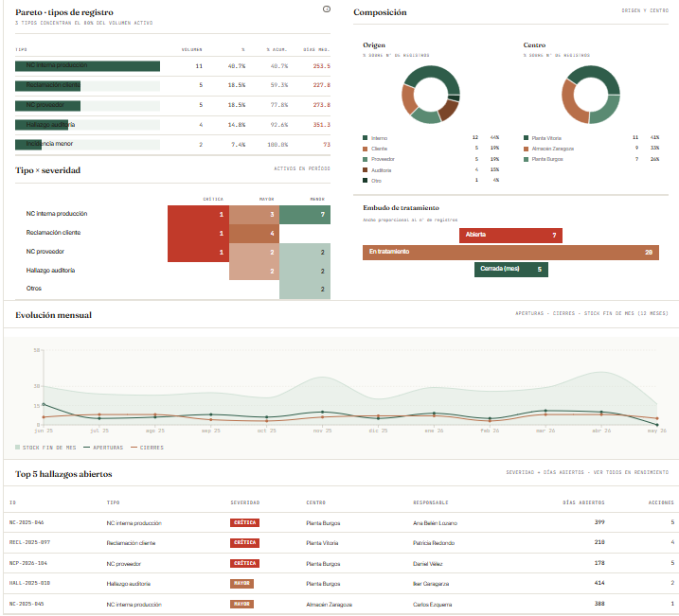Select the Planta Vitoria legend swatch
This screenshot has width=679, height=616.
527,138
